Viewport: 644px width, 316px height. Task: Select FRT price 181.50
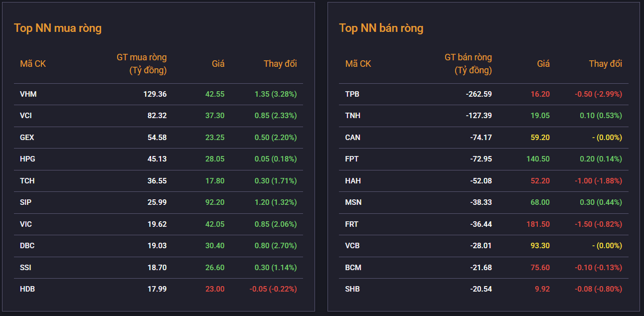[538, 224]
